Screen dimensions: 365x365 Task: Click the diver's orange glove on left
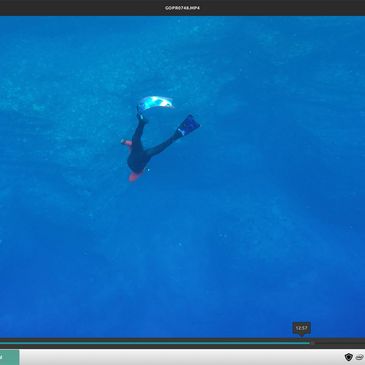pos(127,143)
